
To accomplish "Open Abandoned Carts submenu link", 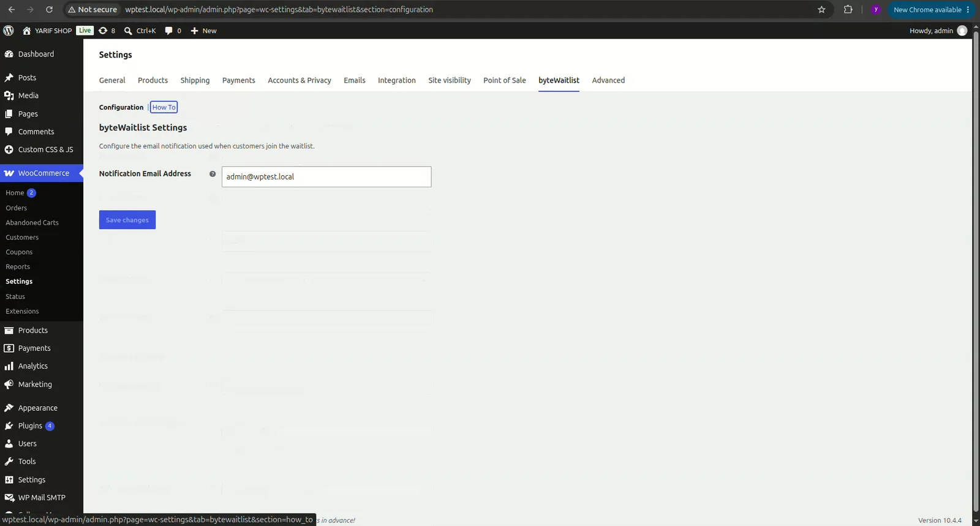I will coord(32,222).
